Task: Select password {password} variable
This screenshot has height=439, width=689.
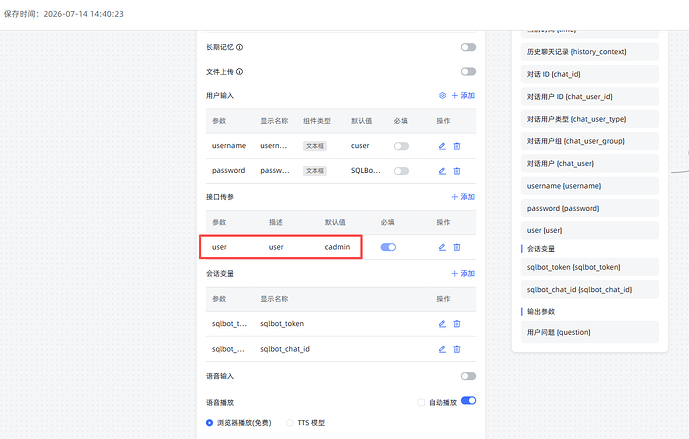Action: point(590,208)
